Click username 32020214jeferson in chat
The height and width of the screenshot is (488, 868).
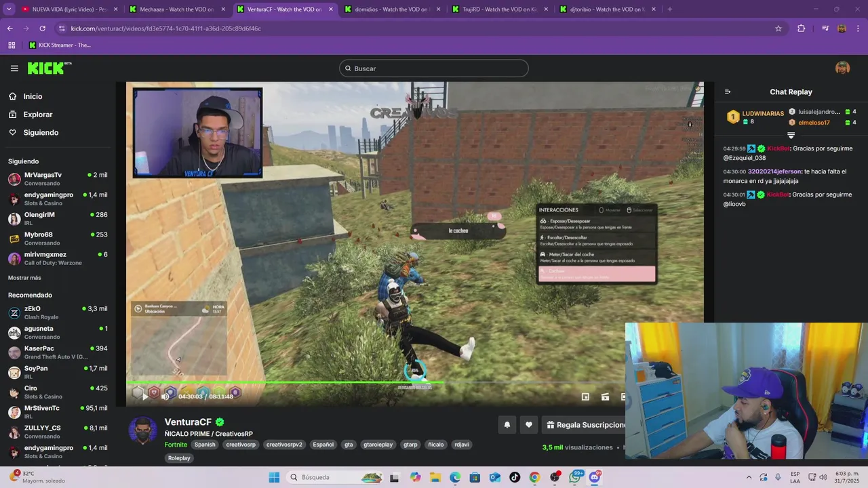point(774,171)
